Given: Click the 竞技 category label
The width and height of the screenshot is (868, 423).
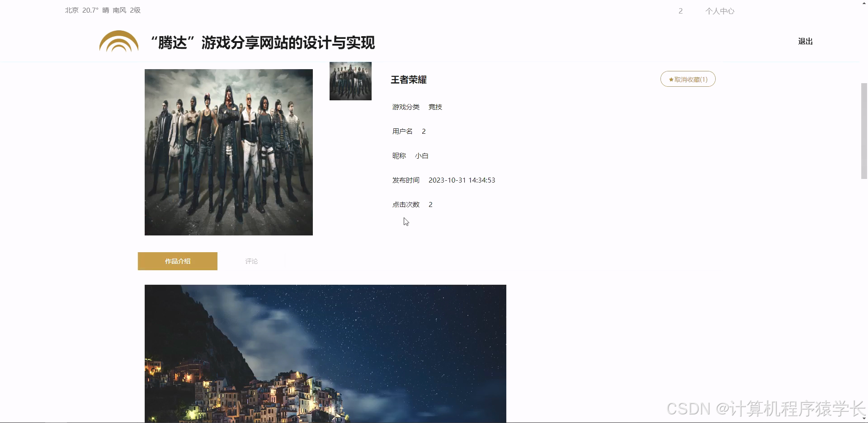Looking at the screenshot, I should point(435,107).
